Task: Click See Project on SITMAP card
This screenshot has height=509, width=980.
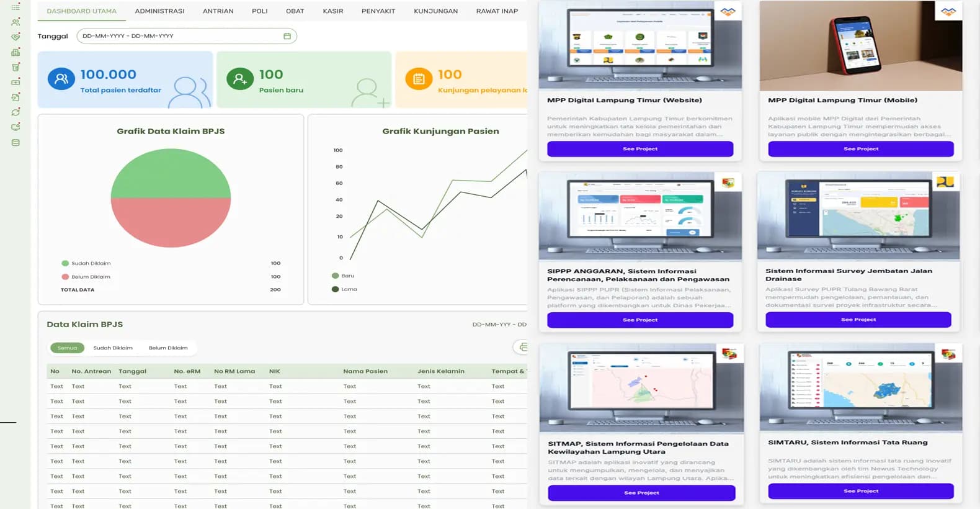Action: [x=641, y=493]
